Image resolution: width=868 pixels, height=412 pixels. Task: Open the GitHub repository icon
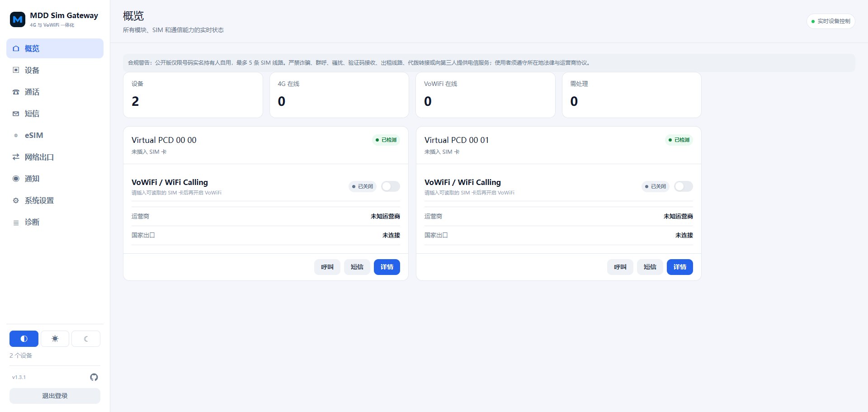[94, 377]
